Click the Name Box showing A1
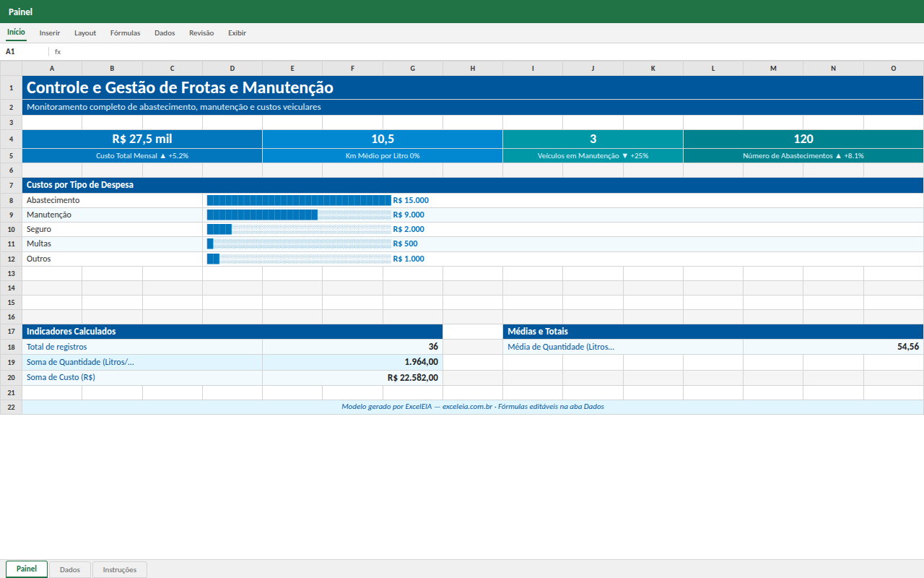The image size is (924, 578). [25, 52]
